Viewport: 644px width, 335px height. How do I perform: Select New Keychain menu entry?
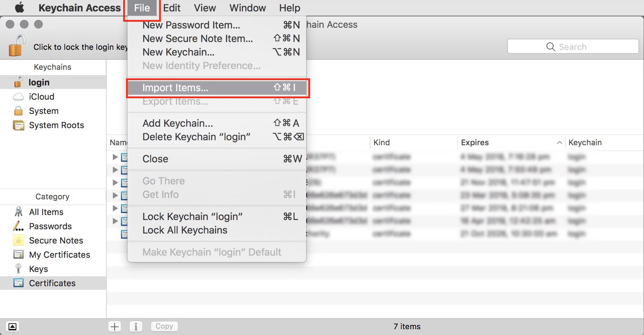pos(217,52)
